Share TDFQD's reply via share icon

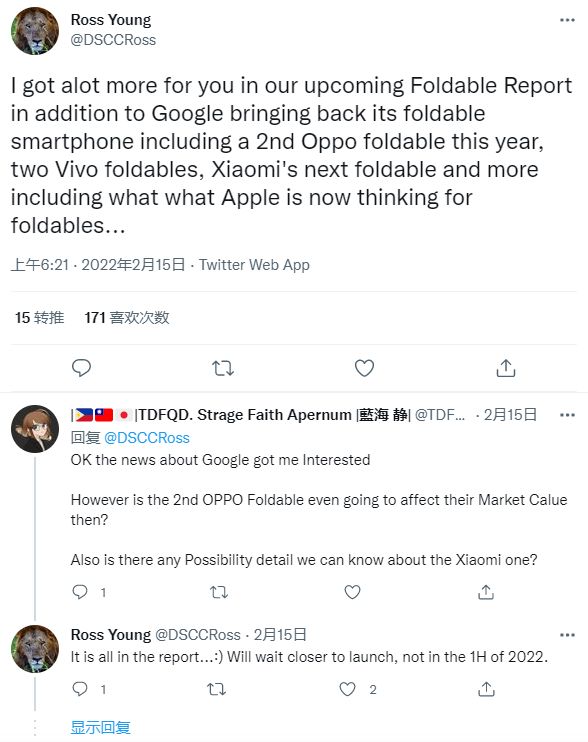pyautogui.click(x=486, y=592)
